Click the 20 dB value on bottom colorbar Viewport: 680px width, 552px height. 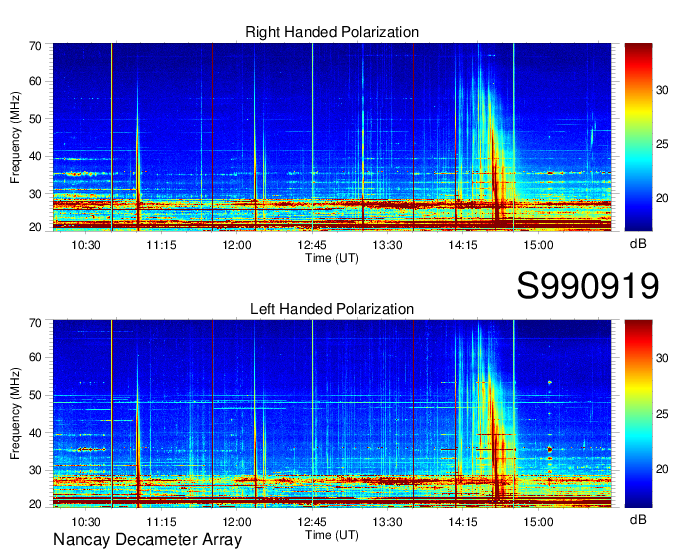coord(662,469)
